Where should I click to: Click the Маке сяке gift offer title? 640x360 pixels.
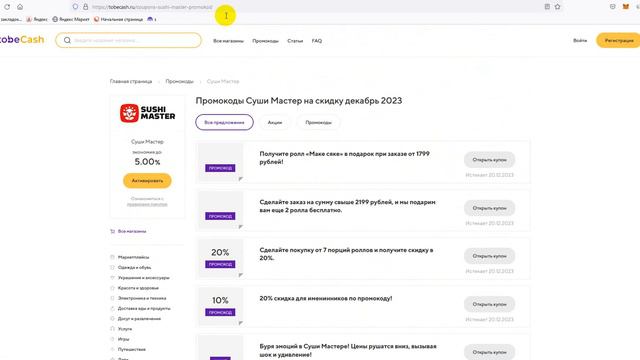click(344, 158)
